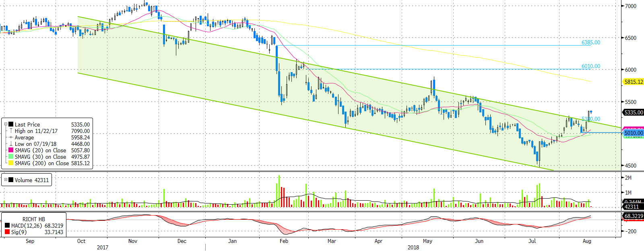Click the black Volume color swatch
This screenshot has height=251, width=644.
click(x=11, y=180)
